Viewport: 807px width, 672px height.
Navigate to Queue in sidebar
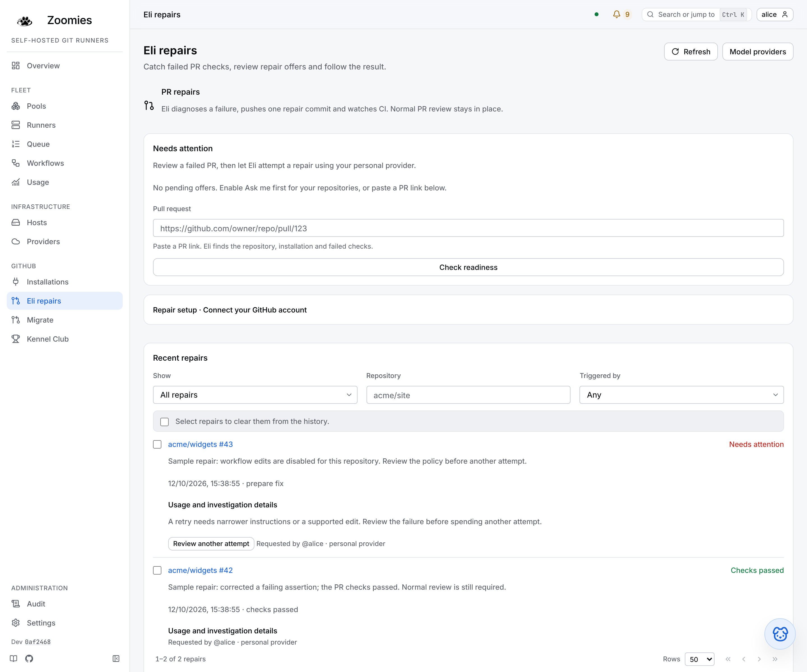pyautogui.click(x=64, y=144)
